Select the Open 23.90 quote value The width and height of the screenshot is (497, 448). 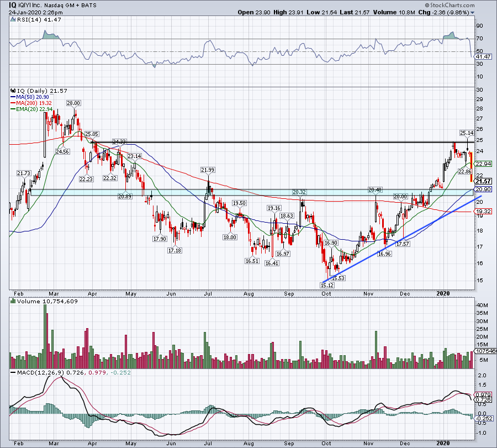coord(254,12)
